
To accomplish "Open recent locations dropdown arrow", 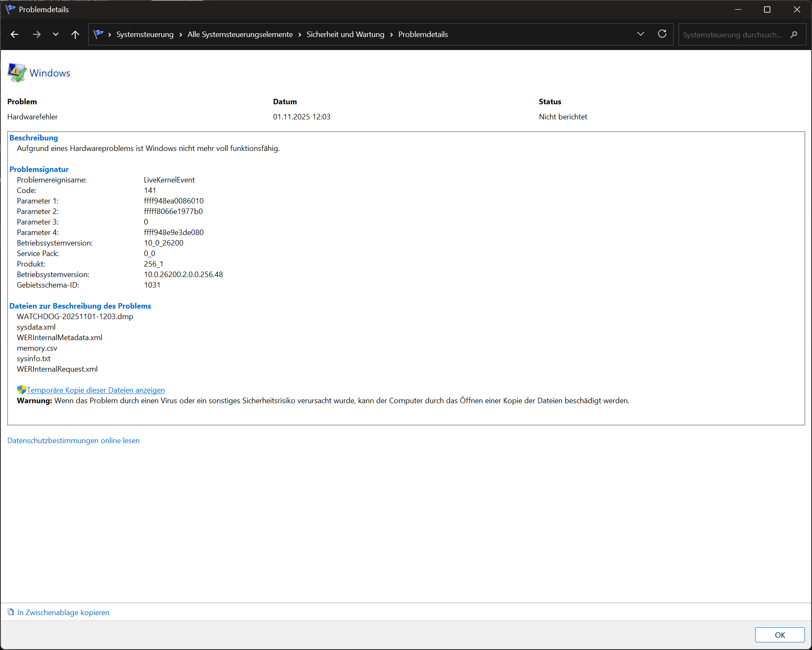I will [56, 34].
